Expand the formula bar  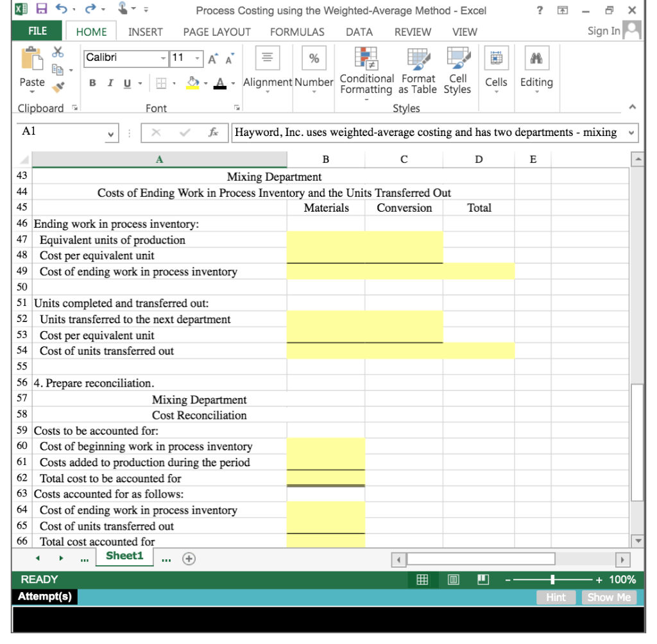(x=631, y=133)
